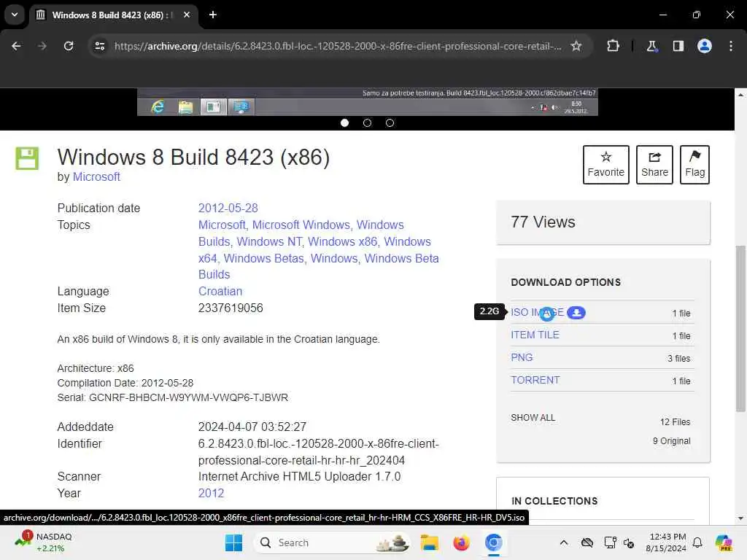Click the address bar URL field

click(337, 46)
